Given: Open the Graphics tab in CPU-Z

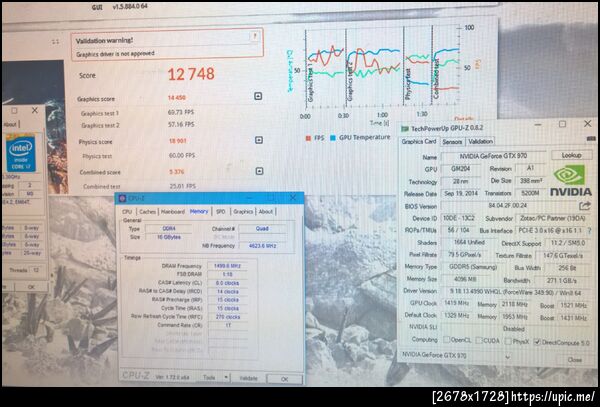Looking at the screenshot, I should (243, 212).
